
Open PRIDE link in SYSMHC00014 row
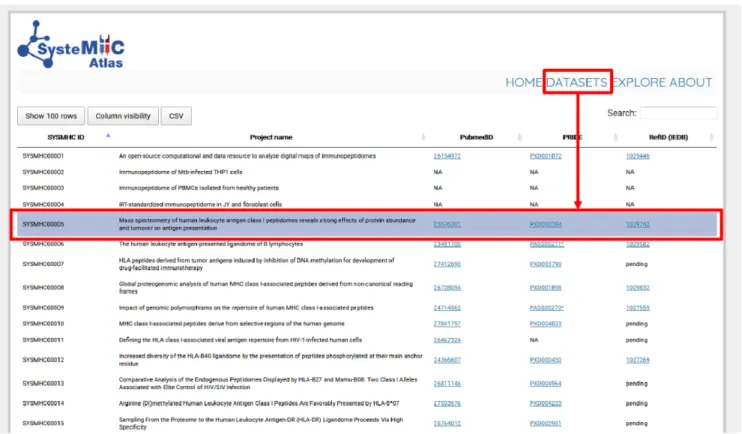click(545, 404)
